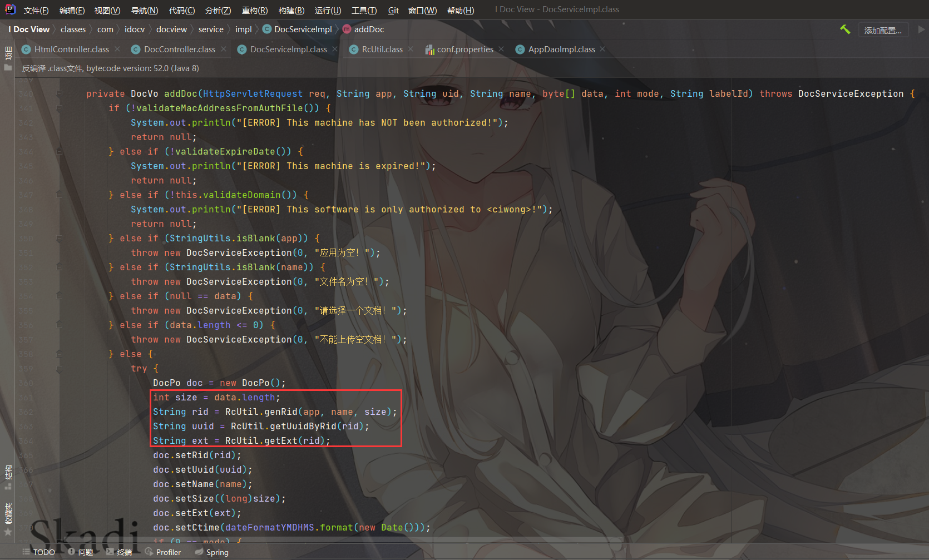Viewport: 929px width, 560px height.
Task: Open the 导航(N) menu
Action: click(145, 10)
